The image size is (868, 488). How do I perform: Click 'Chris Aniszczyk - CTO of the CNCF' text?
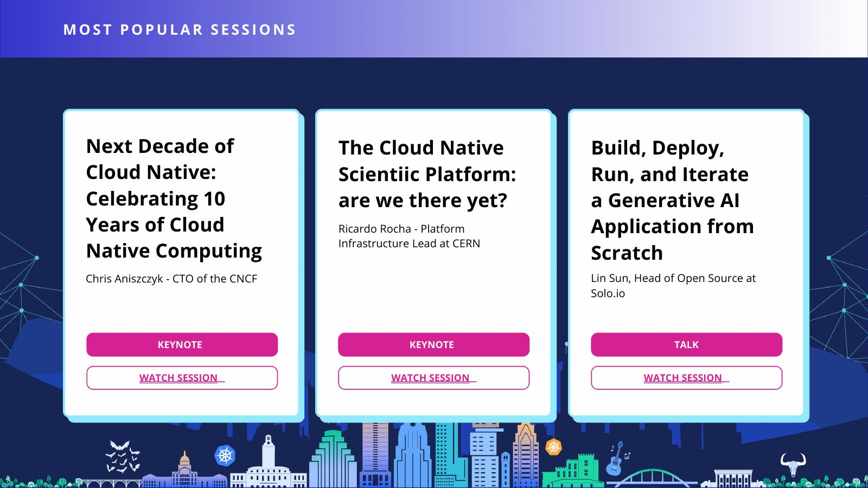coord(171,279)
